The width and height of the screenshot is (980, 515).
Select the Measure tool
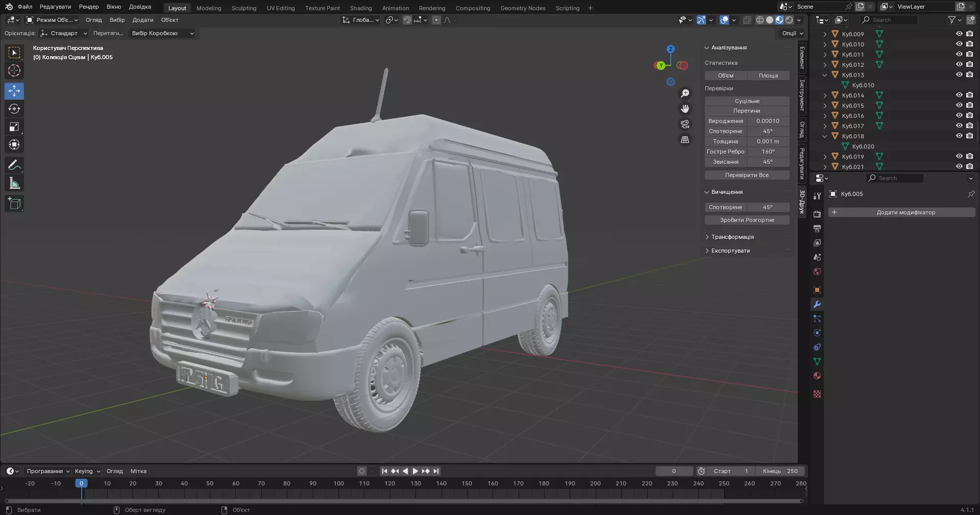coord(14,183)
